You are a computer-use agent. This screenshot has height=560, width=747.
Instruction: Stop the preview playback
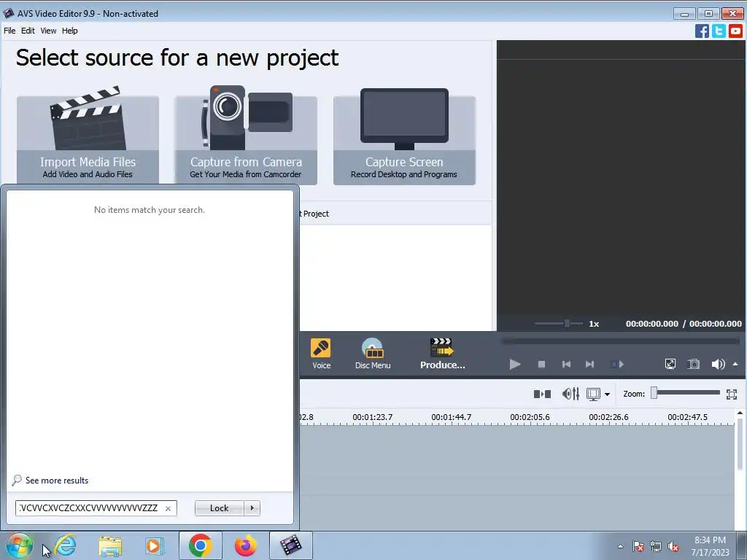(x=541, y=365)
